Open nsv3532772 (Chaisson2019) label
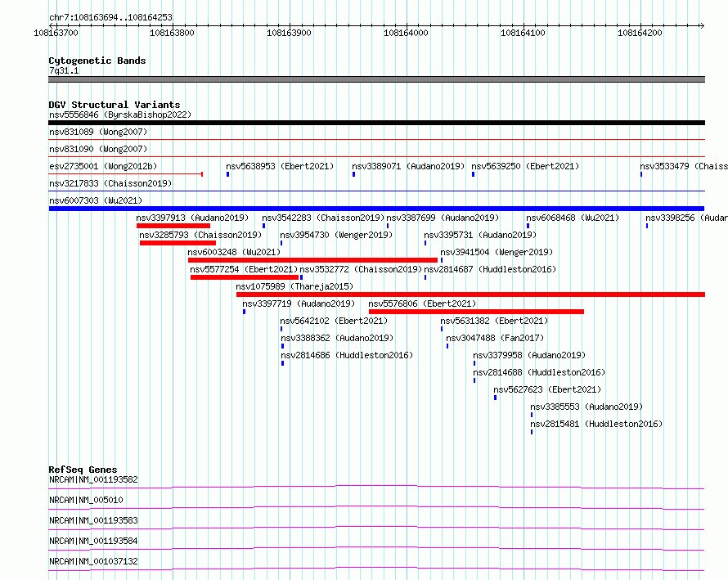Image resolution: width=728 pixels, height=580 pixels. click(x=361, y=269)
